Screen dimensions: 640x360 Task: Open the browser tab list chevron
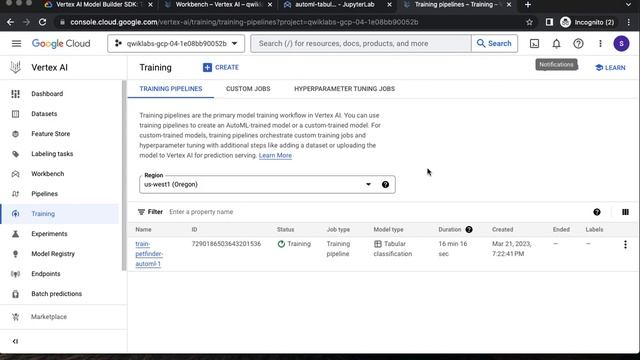[628, 4]
